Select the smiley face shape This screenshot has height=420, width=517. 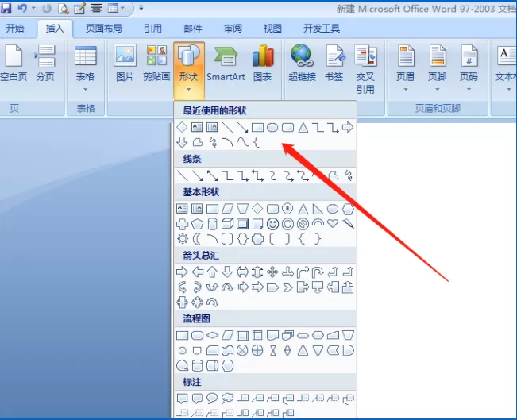[272, 224]
